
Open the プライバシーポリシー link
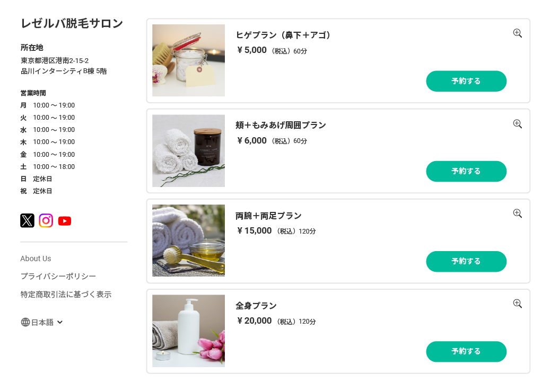coord(58,277)
